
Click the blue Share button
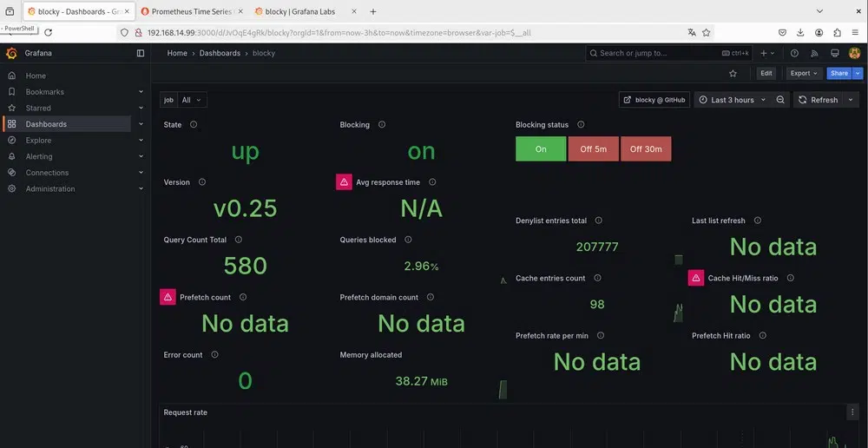[839, 73]
